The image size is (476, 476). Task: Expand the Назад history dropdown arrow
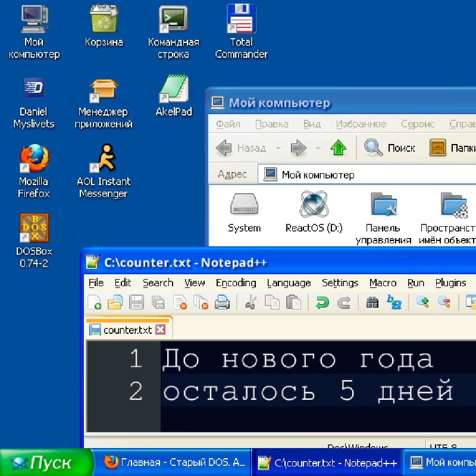[278, 148]
